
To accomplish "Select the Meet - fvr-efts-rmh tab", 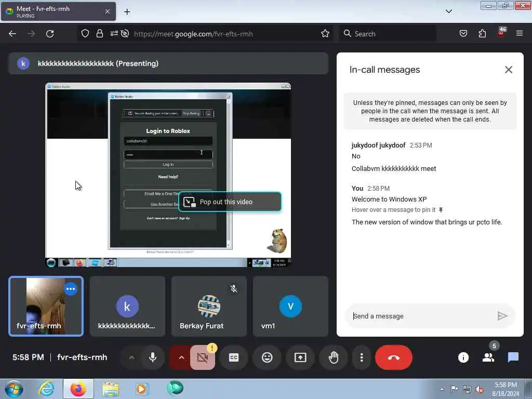I will (x=58, y=11).
